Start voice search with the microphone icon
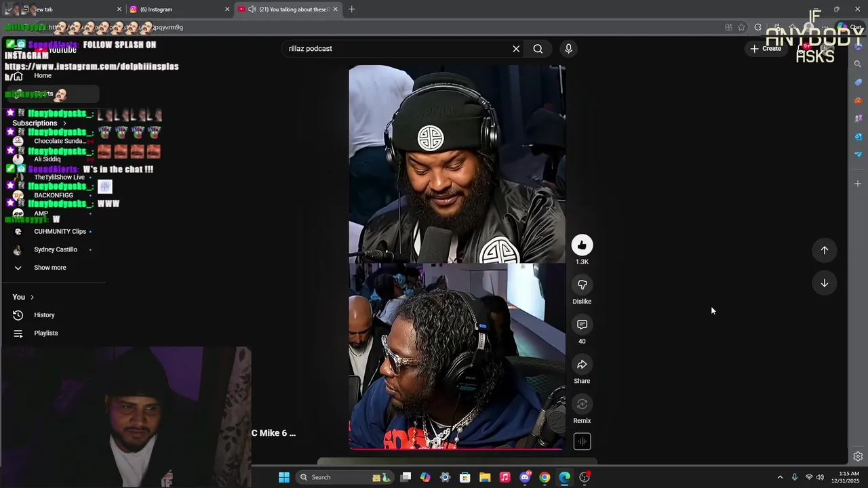 tap(568, 49)
